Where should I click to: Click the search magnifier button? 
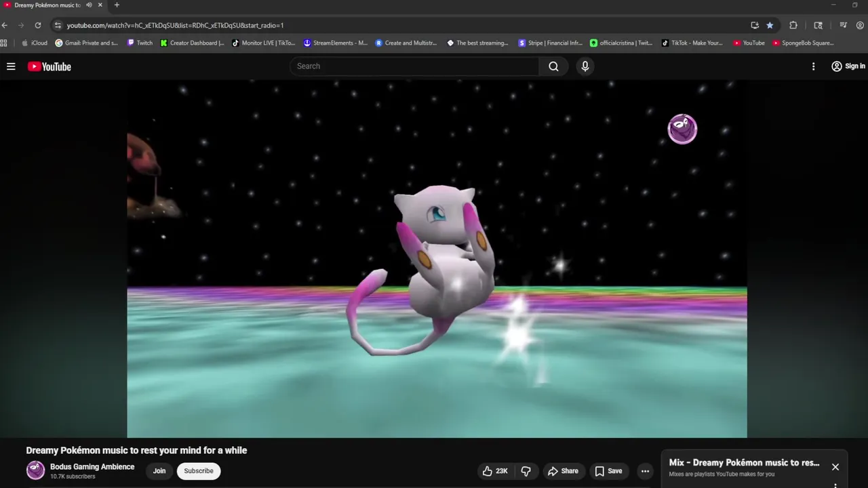[554, 66]
